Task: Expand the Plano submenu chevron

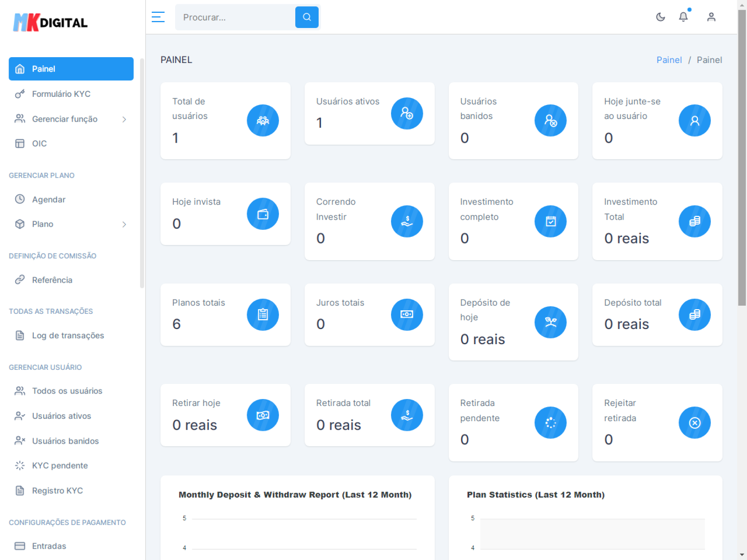Action: [124, 224]
